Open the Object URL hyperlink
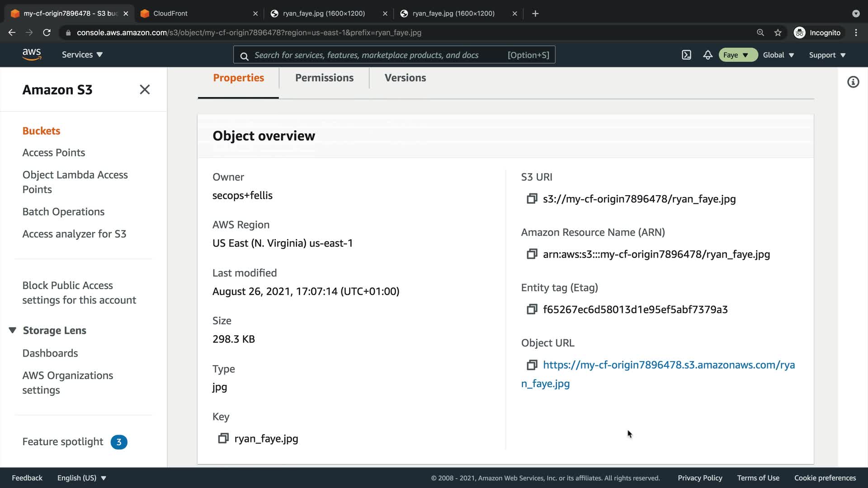 (x=668, y=365)
